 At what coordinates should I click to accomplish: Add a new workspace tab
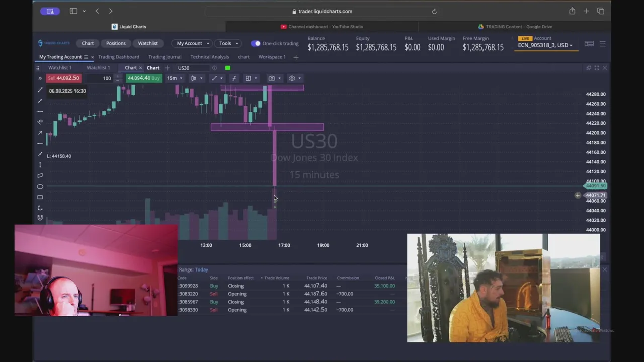[296, 57]
